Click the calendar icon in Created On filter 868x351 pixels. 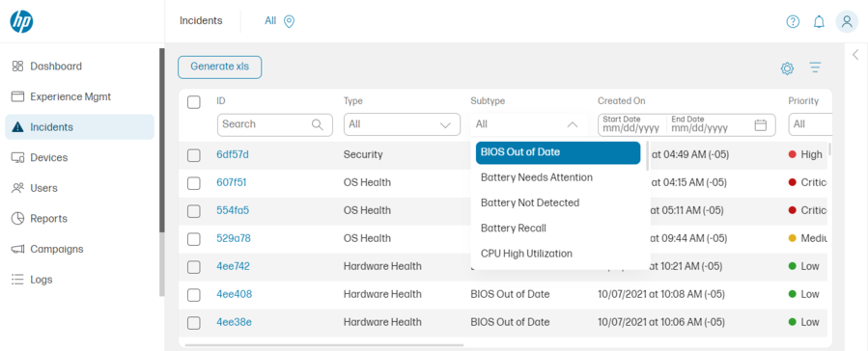pyautogui.click(x=761, y=125)
